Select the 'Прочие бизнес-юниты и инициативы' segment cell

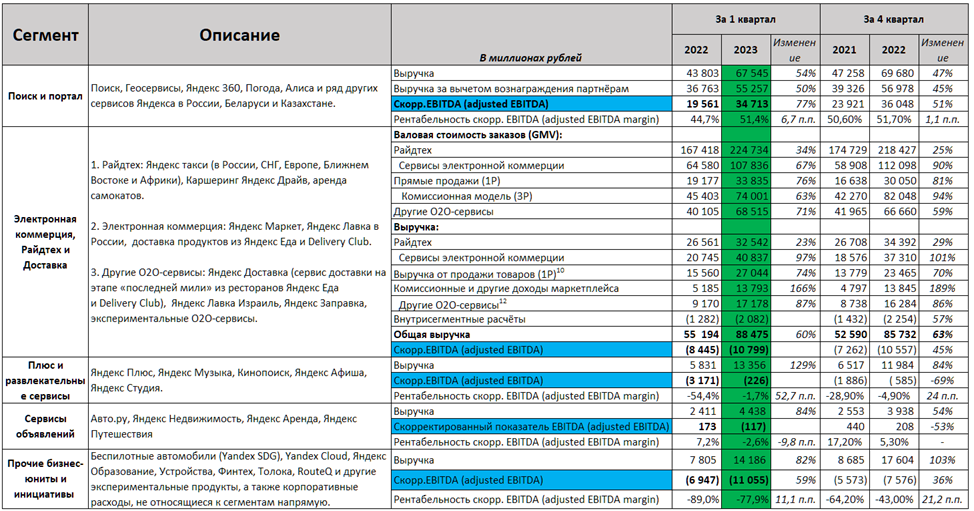[x=45, y=479]
